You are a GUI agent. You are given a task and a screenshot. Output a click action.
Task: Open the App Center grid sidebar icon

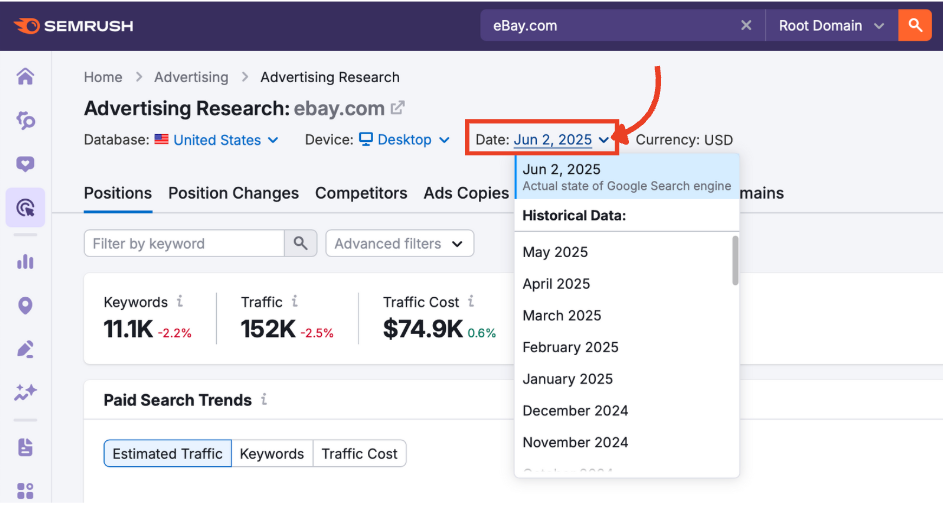click(25, 491)
